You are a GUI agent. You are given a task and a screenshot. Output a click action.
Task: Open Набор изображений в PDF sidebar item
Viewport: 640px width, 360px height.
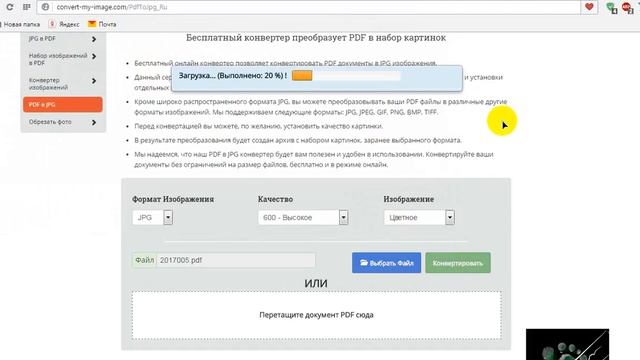(62, 59)
